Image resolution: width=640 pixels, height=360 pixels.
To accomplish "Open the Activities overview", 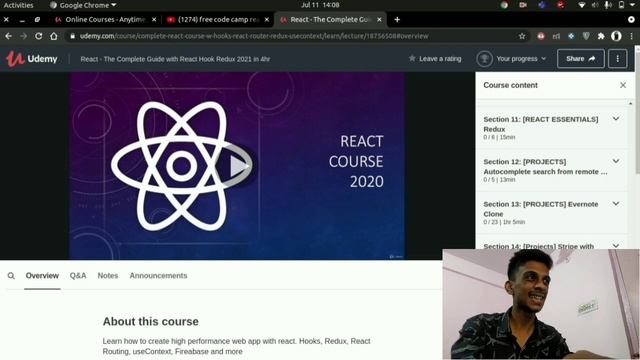I will tap(18, 5).
